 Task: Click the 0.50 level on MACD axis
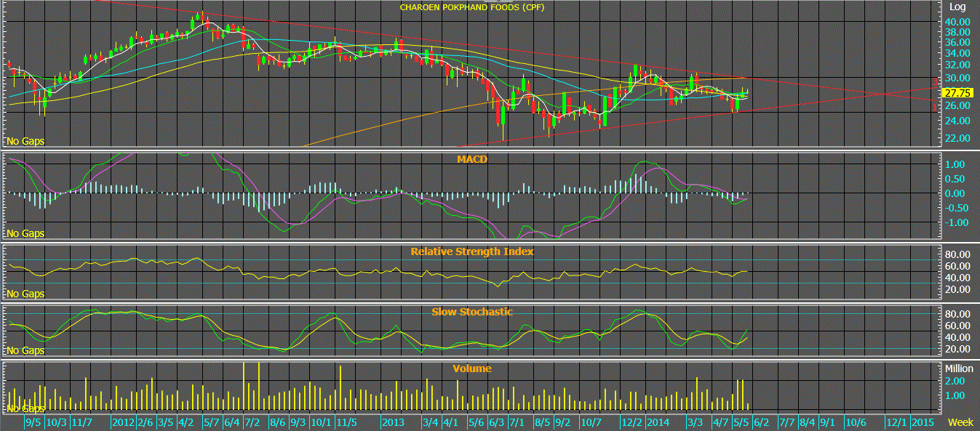click(957, 179)
